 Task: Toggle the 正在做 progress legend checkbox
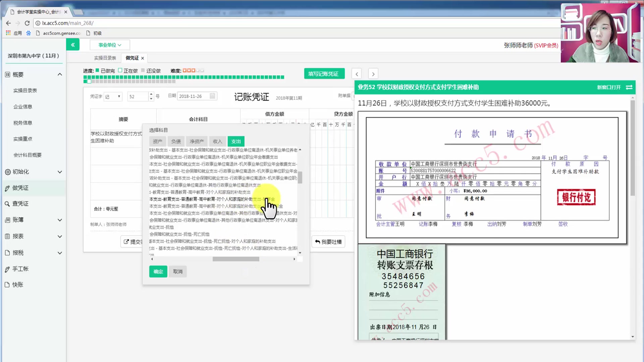point(120,70)
